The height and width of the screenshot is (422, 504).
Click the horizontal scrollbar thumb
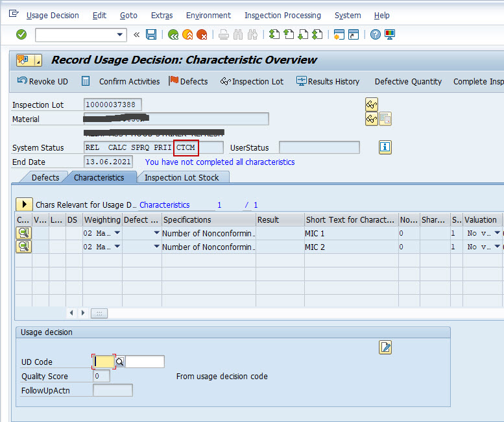tap(99, 314)
